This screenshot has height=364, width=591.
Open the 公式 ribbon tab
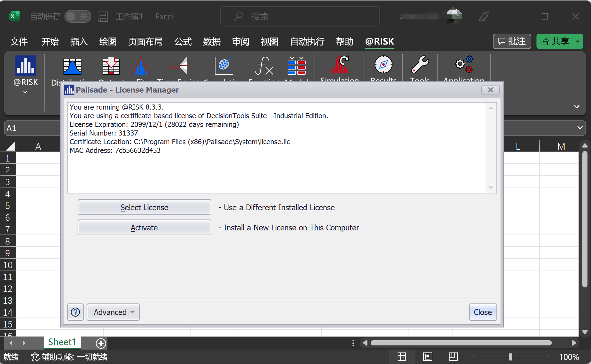pyautogui.click(x=183, y=42)
